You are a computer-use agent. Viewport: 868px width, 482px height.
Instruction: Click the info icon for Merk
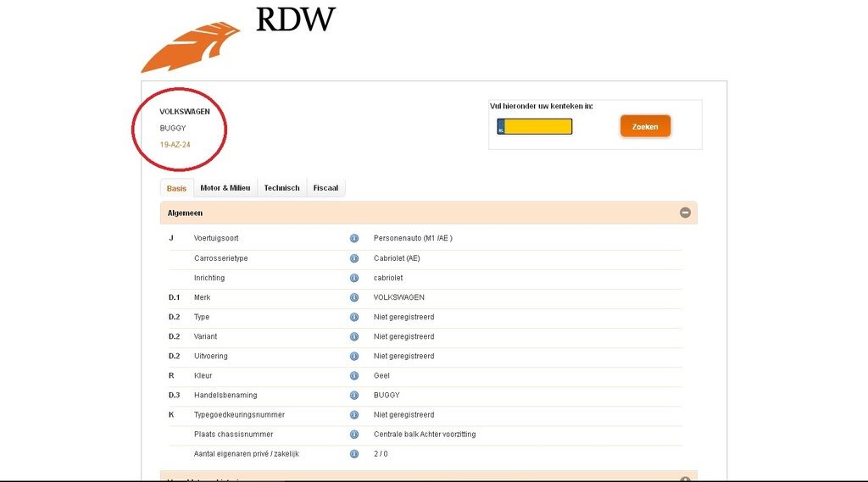point(354,297)
